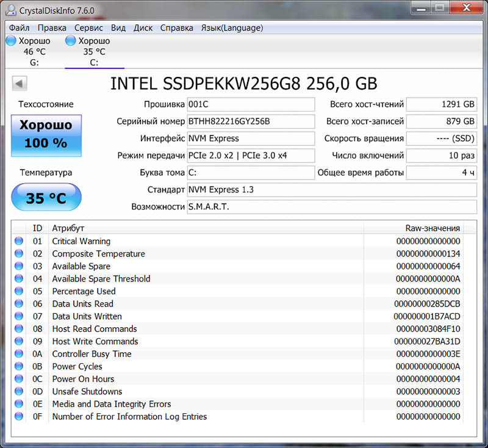
Task: Click total working time value 4 ч
Action: click(441, 173)
